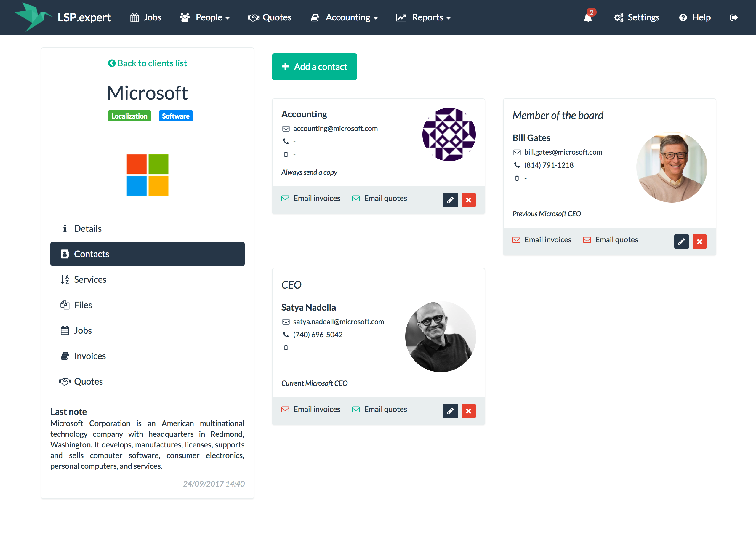The width and height of the screenshot is (756, 547).
Task: Edit Bill Gates contact with pencil icon
Action: (x=681, y=241)
